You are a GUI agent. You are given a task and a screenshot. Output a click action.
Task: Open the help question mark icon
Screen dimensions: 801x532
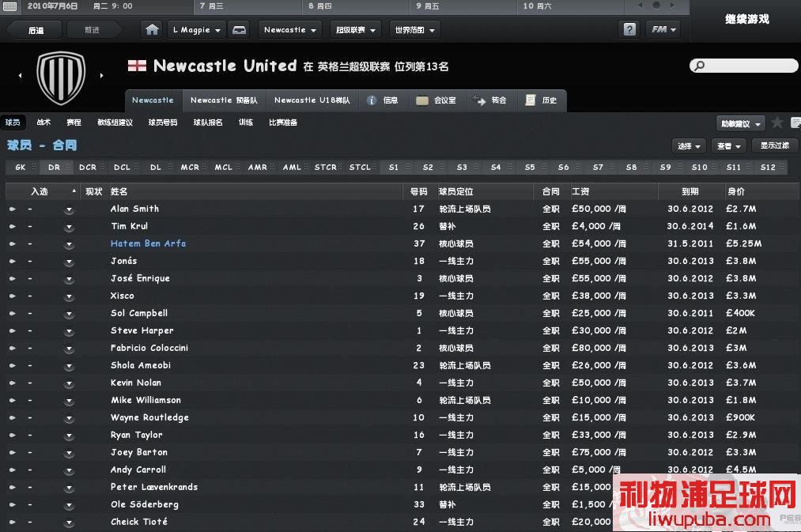629,29
